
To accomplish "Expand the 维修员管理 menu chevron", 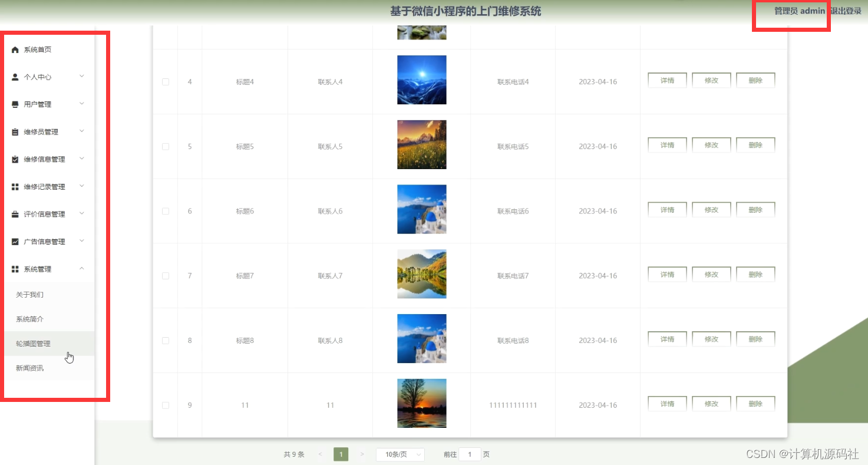I will tap(82, 131).
